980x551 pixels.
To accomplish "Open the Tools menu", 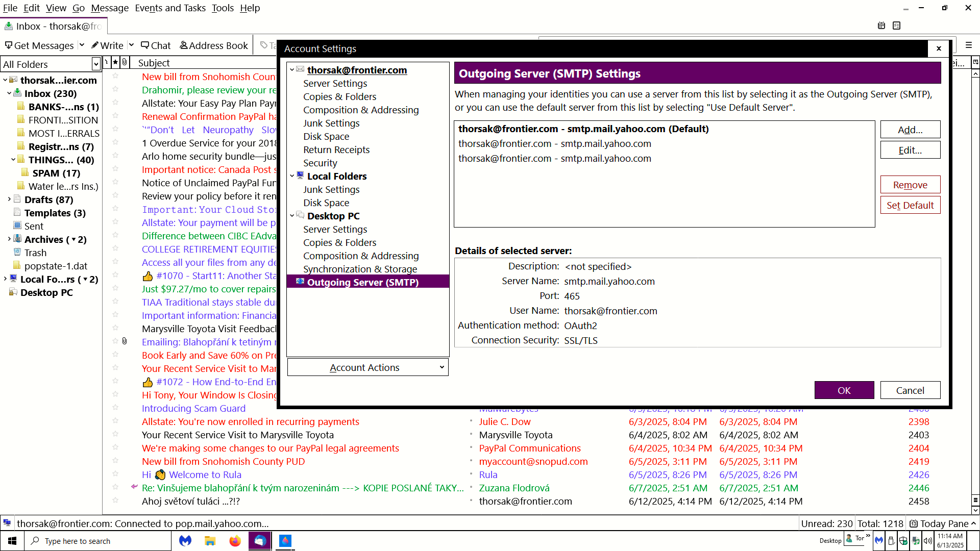I will (223, 8).
